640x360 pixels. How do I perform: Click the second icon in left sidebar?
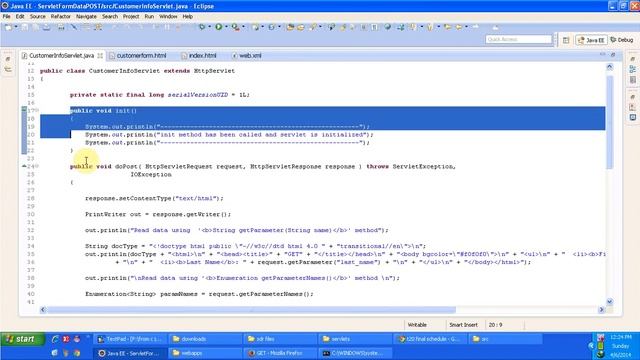(8, 70)
